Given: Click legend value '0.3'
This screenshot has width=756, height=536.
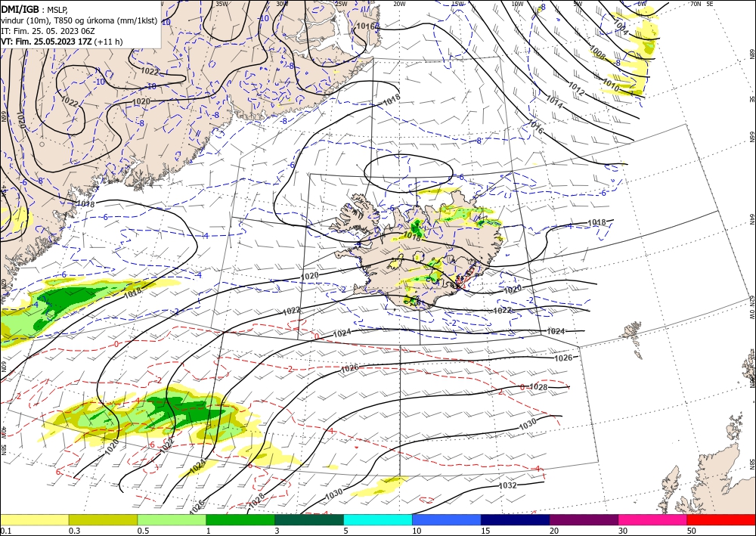Looking at the screenshot, I should (x=74, y=531).
